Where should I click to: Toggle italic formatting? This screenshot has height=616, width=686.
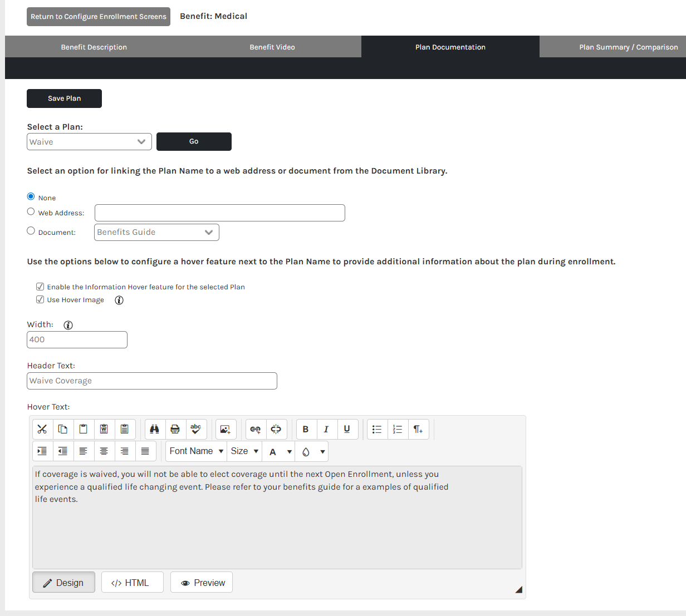coord(326,429)
